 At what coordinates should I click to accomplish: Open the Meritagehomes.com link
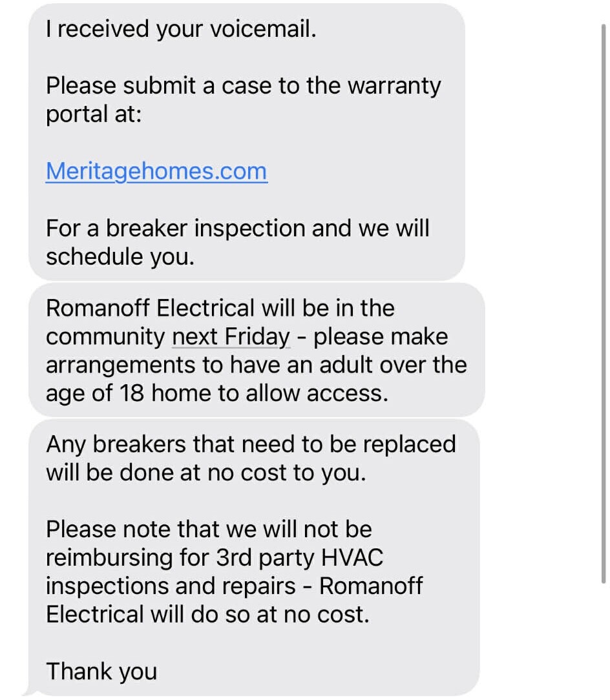[155, 170]
